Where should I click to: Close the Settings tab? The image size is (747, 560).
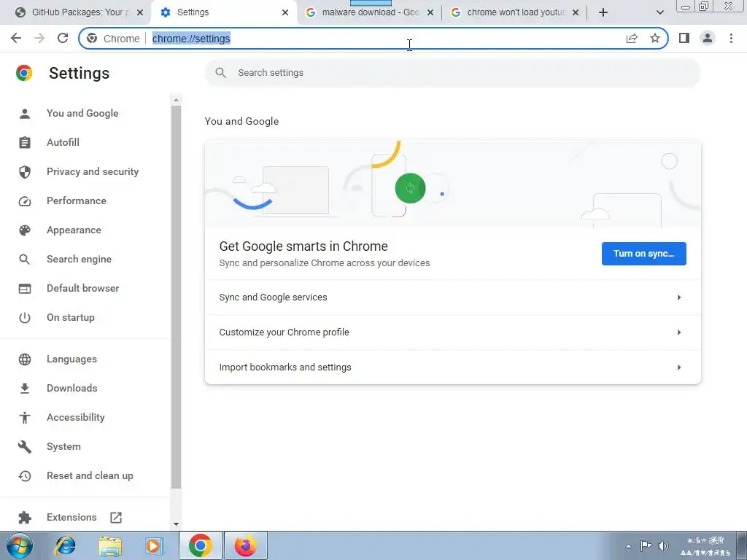tap(285, 12)
